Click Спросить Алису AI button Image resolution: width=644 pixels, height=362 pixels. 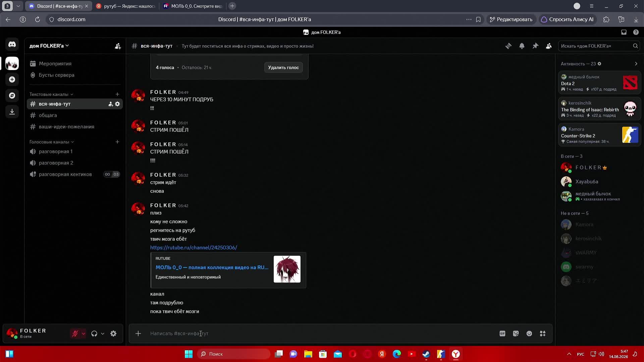(567, 19)
